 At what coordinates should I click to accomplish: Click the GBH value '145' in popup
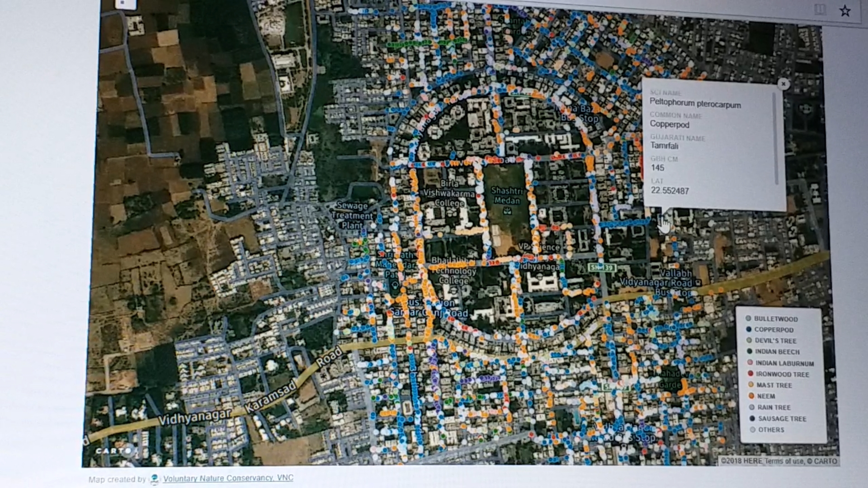click(657, 168)
